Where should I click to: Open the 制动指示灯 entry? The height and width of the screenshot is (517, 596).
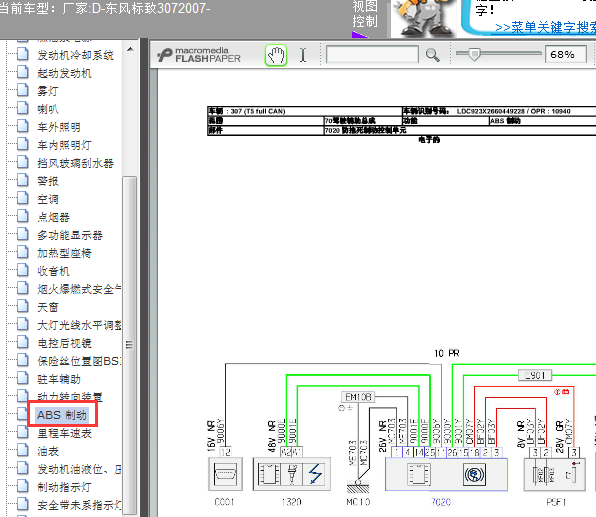pyautogui.click(x=64, y=487)
